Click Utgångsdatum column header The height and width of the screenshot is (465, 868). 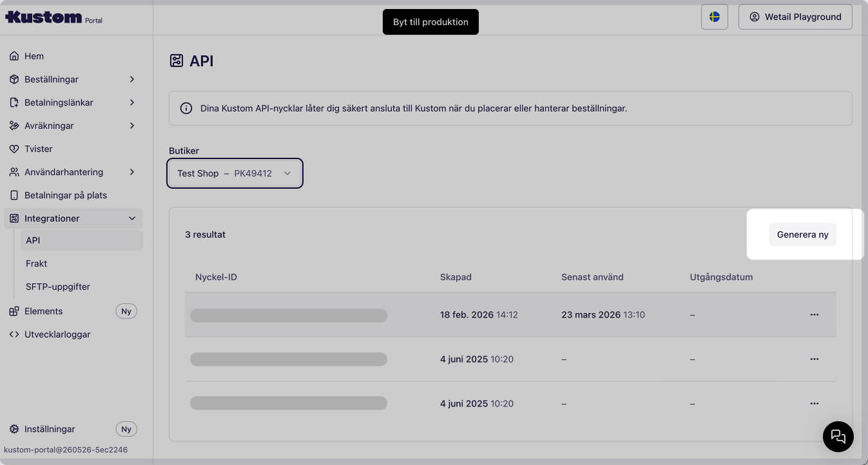[x=721, y=277]
